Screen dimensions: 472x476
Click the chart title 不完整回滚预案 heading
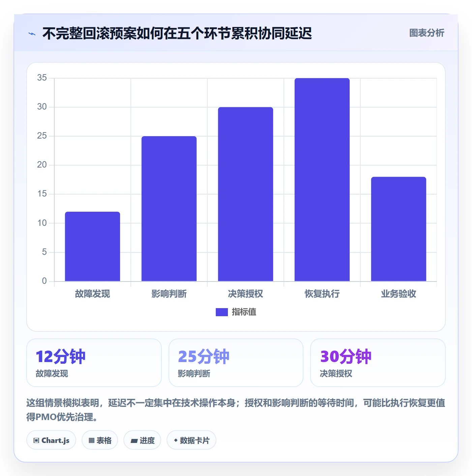[x=177, y=33]
